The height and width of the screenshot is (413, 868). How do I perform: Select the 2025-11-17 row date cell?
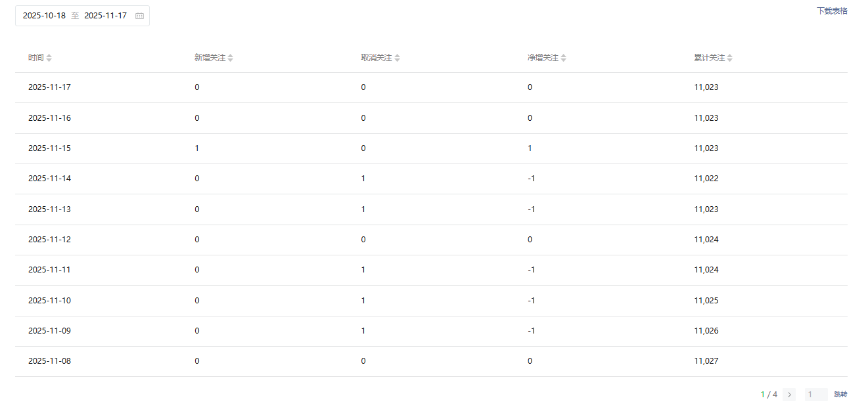[49, 87]
